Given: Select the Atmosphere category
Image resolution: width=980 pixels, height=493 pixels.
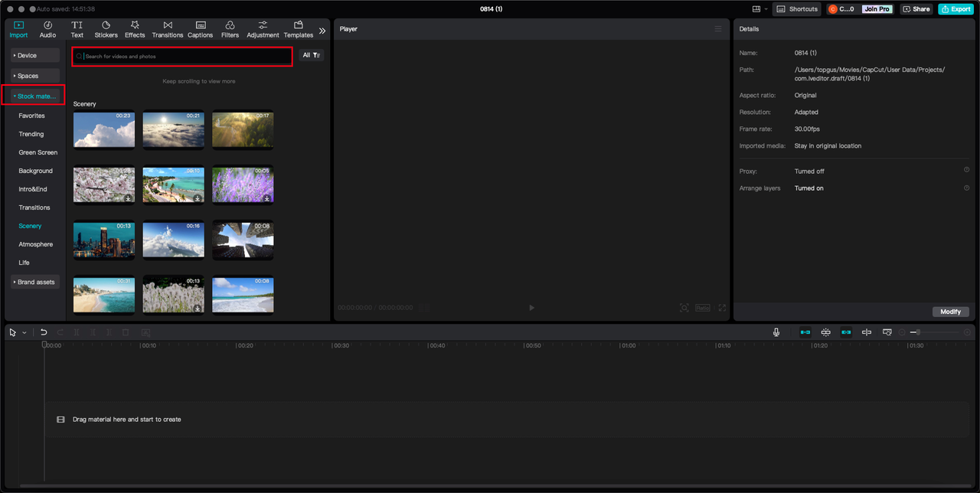Looking at the screenshot, I should (36, 244).
